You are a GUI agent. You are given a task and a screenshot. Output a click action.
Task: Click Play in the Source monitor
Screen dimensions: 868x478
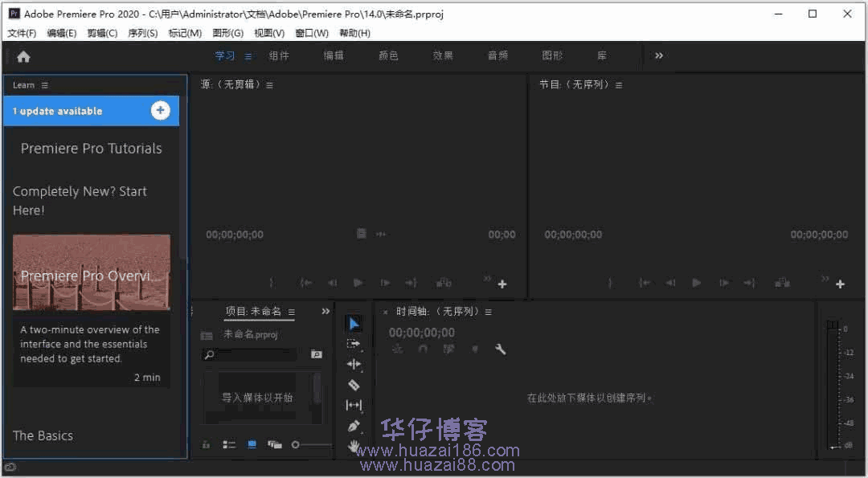point(358,283)
